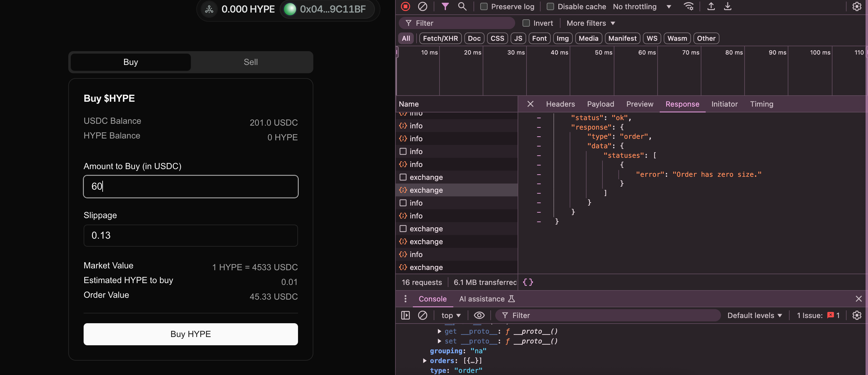Image resolution: width=868 pixels, height=375 pixels.
Task: Switch to the Sell tab
Action: pos(251,62)
